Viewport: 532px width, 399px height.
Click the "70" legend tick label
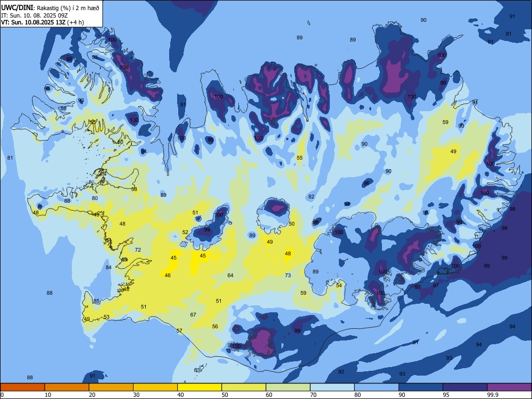[313, 395]
